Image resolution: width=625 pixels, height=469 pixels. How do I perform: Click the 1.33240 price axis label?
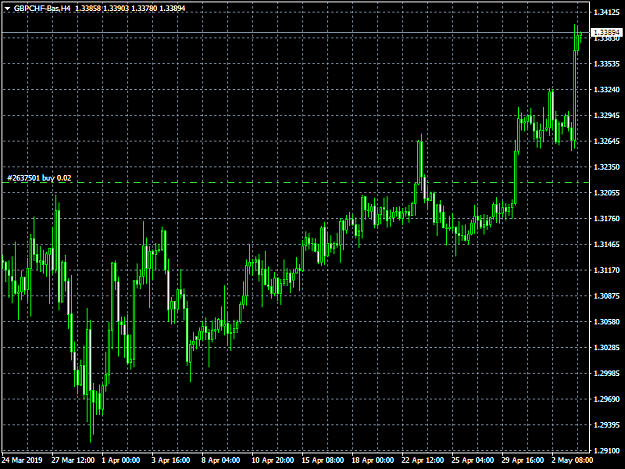click(x=607, y=90)
